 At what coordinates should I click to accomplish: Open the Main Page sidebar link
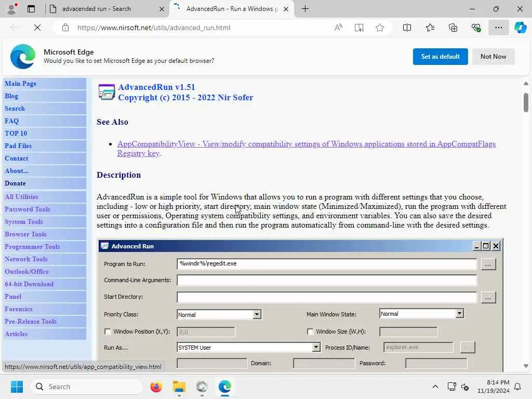20,84
